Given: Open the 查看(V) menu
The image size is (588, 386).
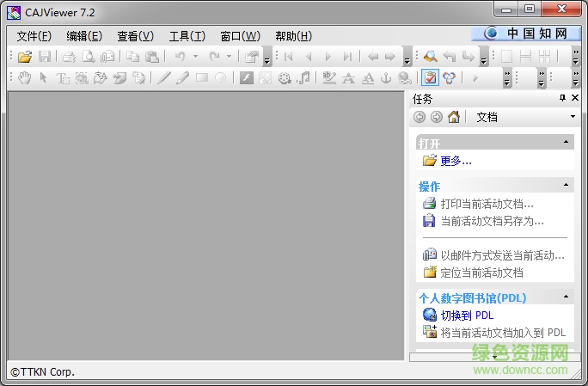Looking at the screenshot, I should 135,36.
